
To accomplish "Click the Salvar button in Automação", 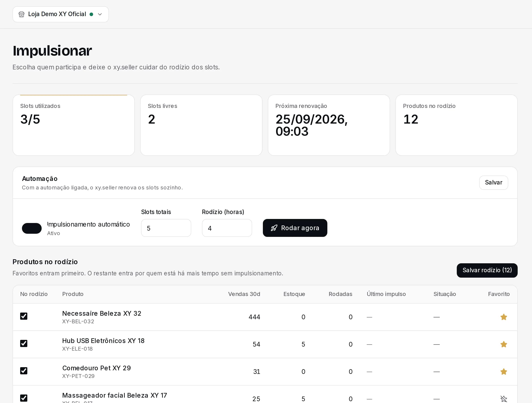I will click(493, 182).
